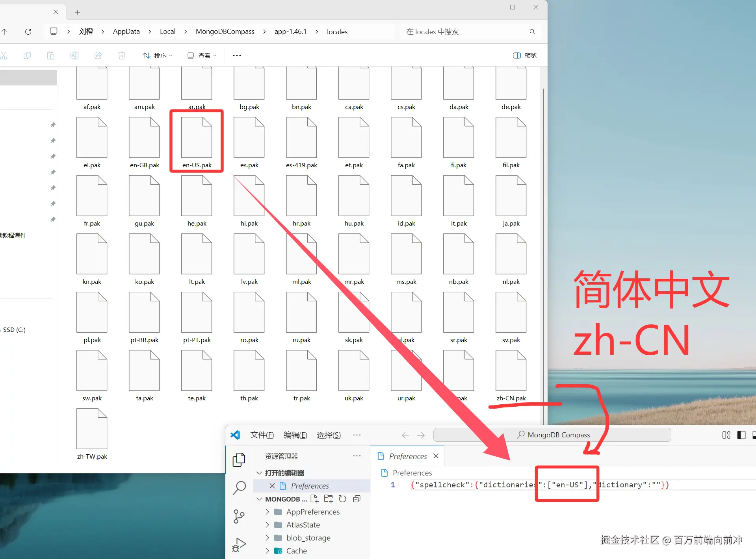
Task: Open the 查看 view dropdown
Action: tap(201, 55)
